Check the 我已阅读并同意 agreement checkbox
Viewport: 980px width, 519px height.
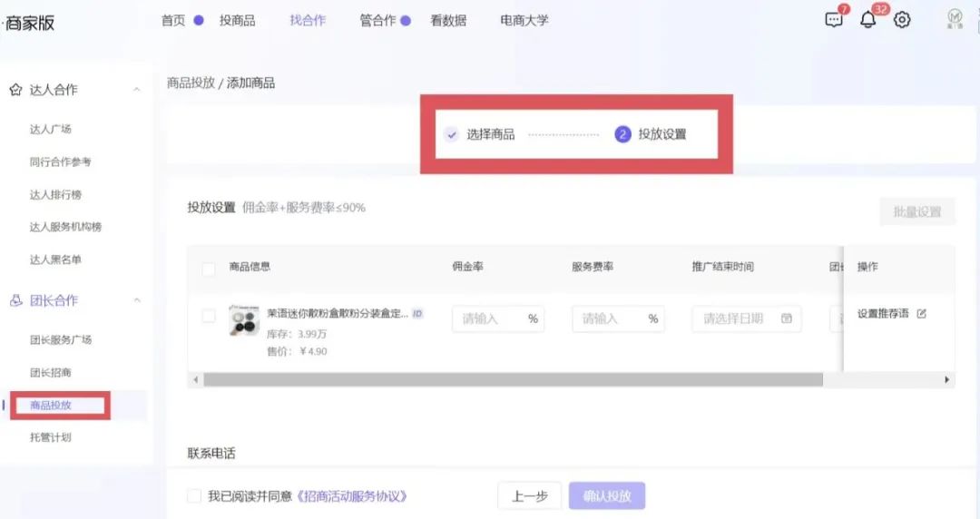point(194,496)
